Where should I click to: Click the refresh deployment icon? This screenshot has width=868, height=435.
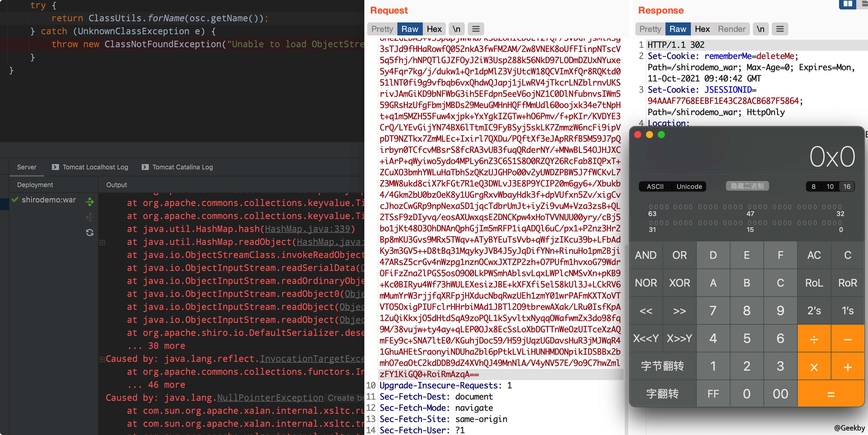click(90, 232)
